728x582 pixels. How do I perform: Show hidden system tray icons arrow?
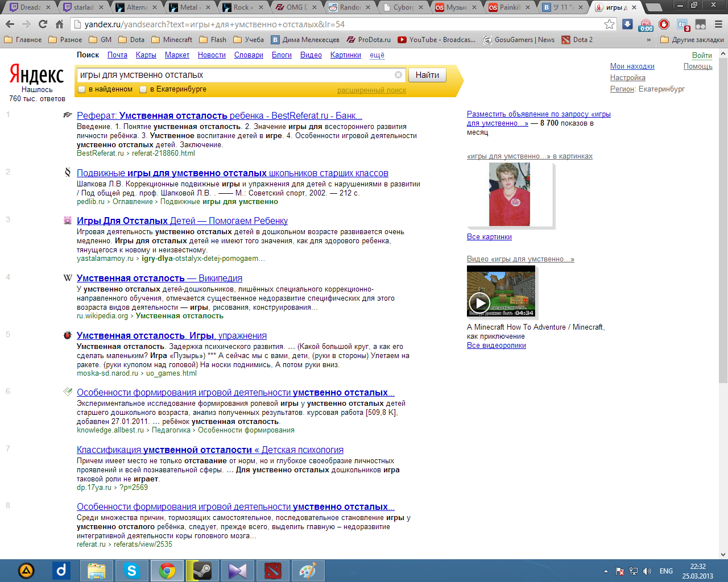pos(606,571)
